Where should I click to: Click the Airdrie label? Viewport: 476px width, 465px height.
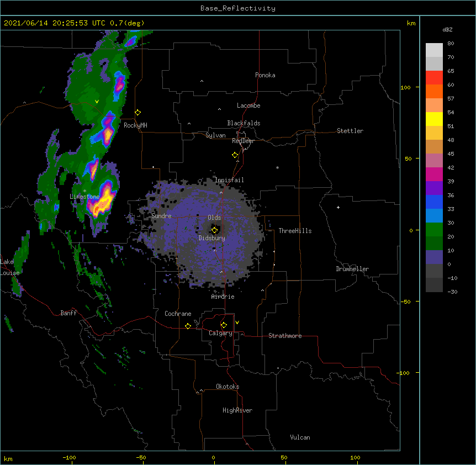coord(223,297)
